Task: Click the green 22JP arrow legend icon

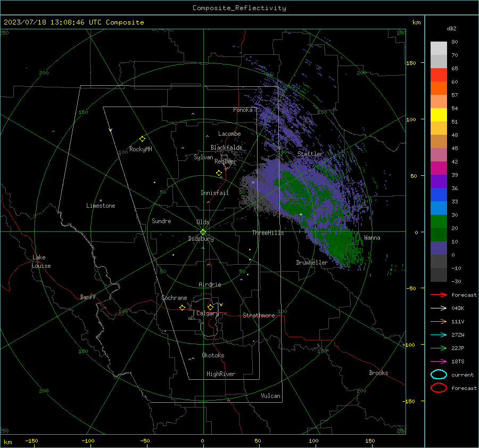Action: [x=439, y=348]
